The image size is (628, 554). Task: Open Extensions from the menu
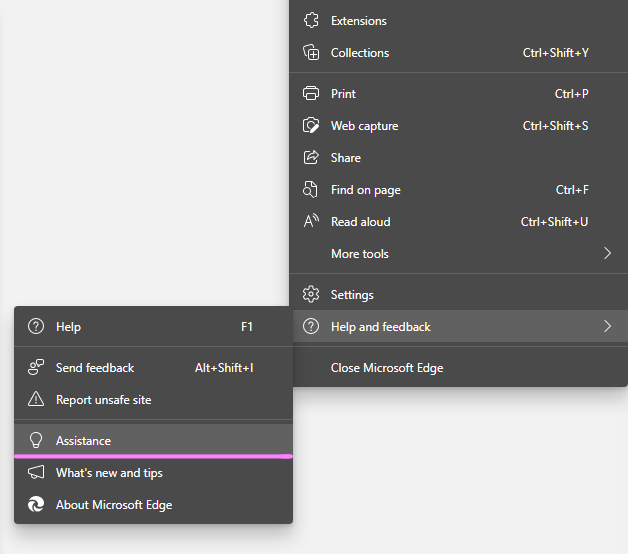pyautogui.click(x=459, y=21)
